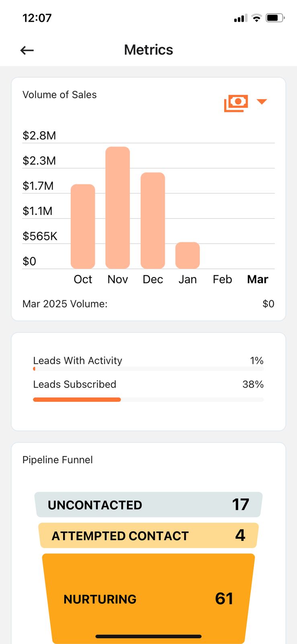Tap the Wi-Fi status icon
297x644 pixels.
point(256,18)
